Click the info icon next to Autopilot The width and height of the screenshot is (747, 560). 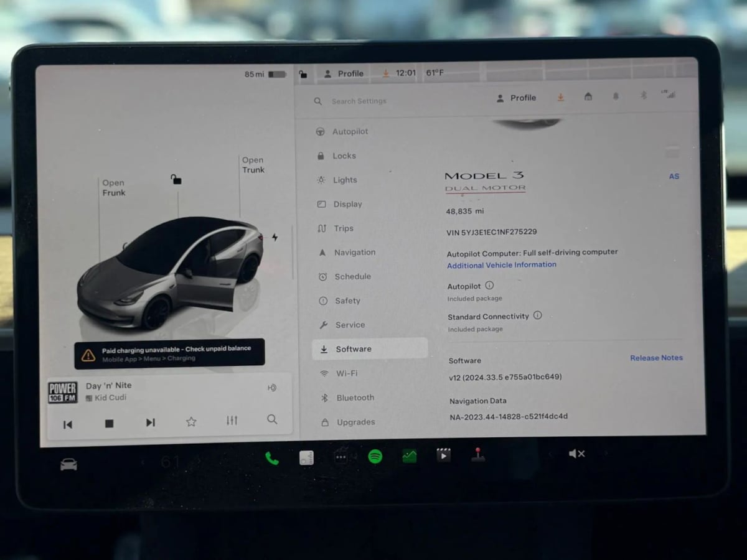tap(489, 286)
